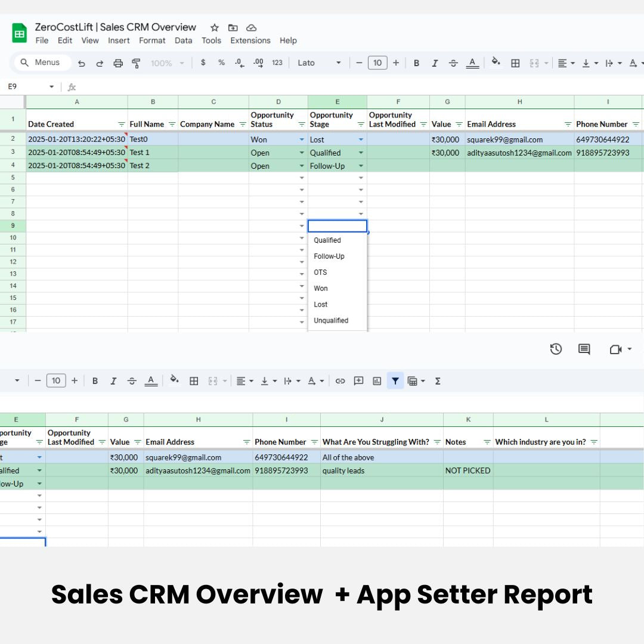Insert a link using the chain icon
The width and height of the screenshot is (644, 644).
click(340, 381)
